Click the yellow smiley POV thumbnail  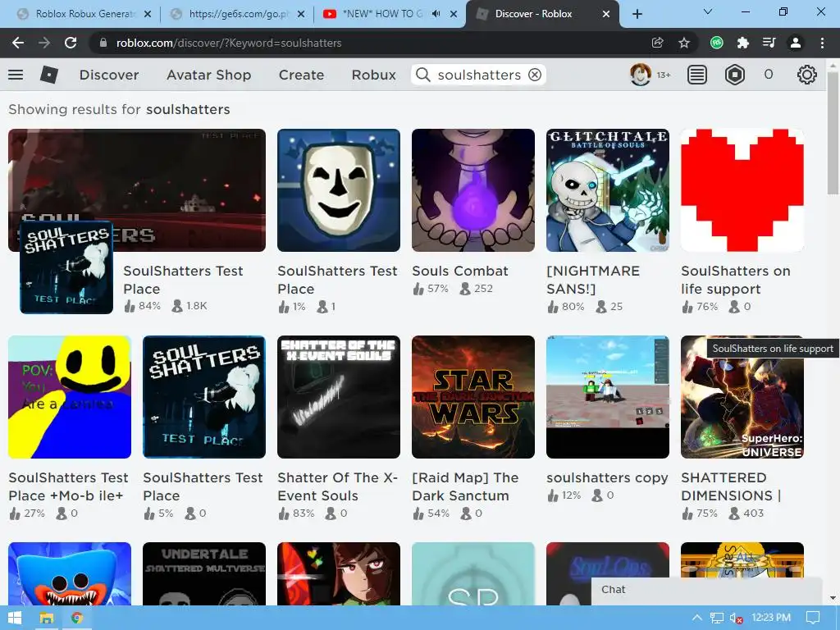70,397
